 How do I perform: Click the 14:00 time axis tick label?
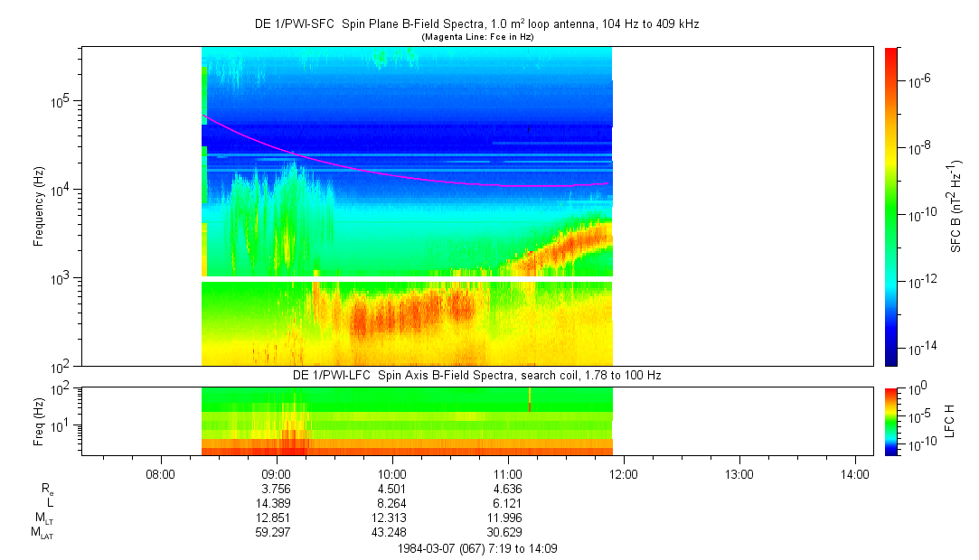point(855,473)
